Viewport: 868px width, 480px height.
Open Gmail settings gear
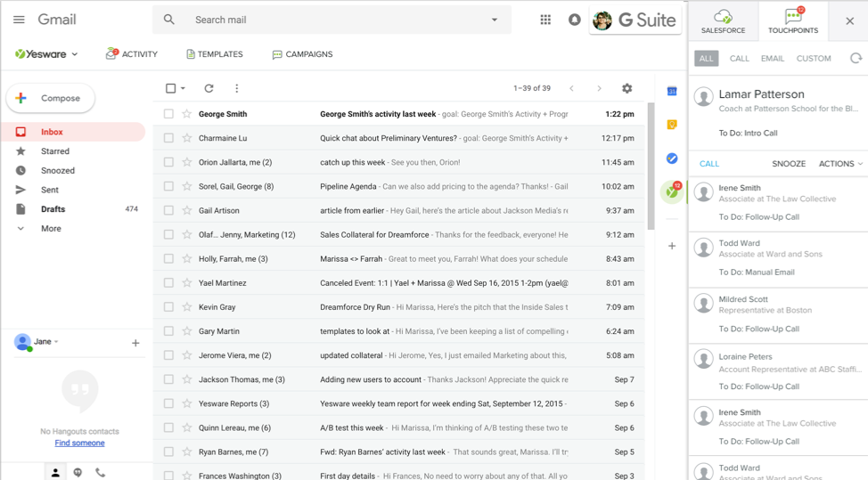[x=626, y=88]
